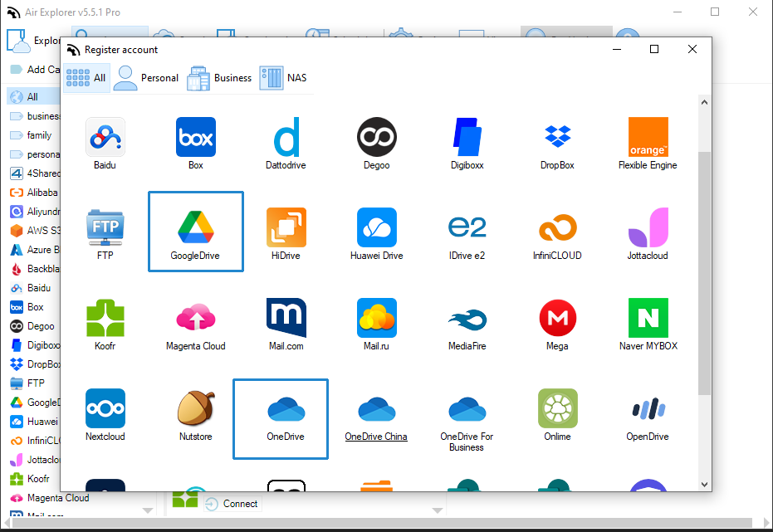Select Magenta Cloud in the sidebar list
This screenshot has width=773, height=532.
click(49, 498)
